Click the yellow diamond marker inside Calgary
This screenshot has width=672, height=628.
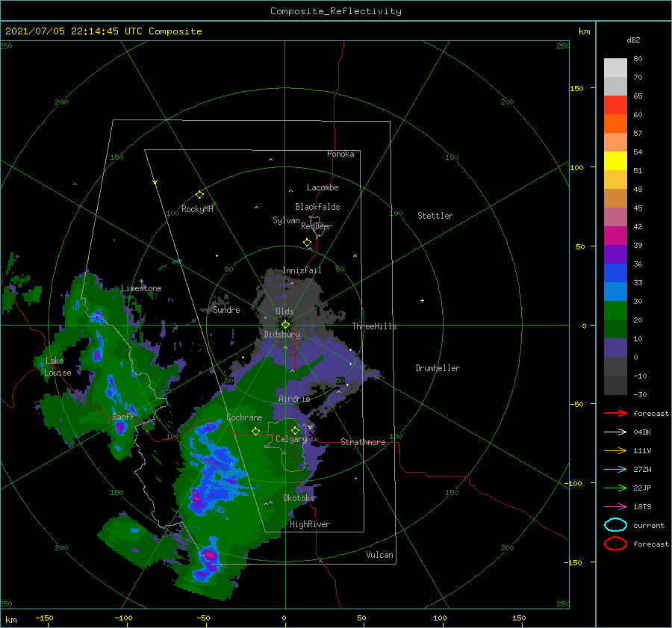point(295,430)
